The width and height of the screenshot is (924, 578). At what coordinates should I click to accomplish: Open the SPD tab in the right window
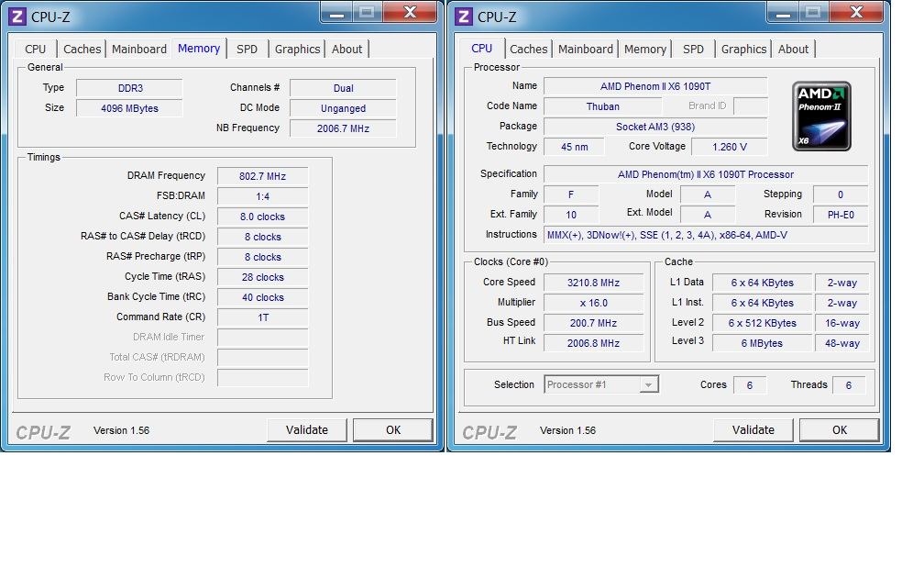pos(693,49)
